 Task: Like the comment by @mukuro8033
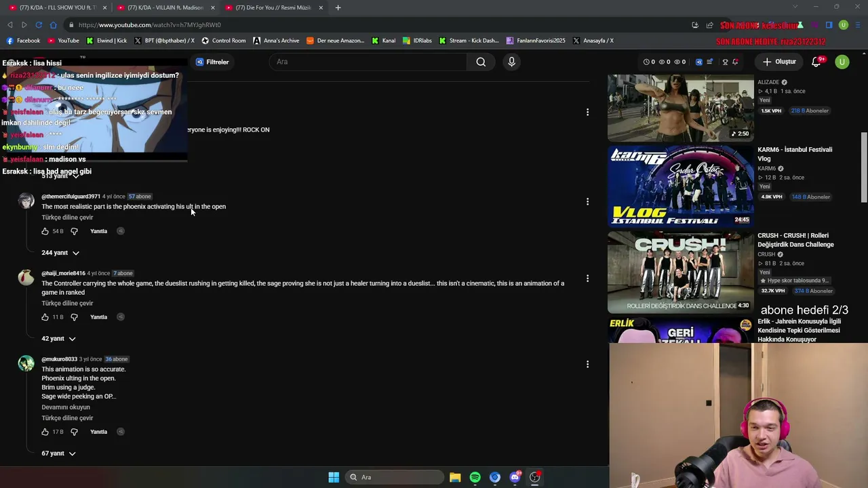click(x=45, y=432)
